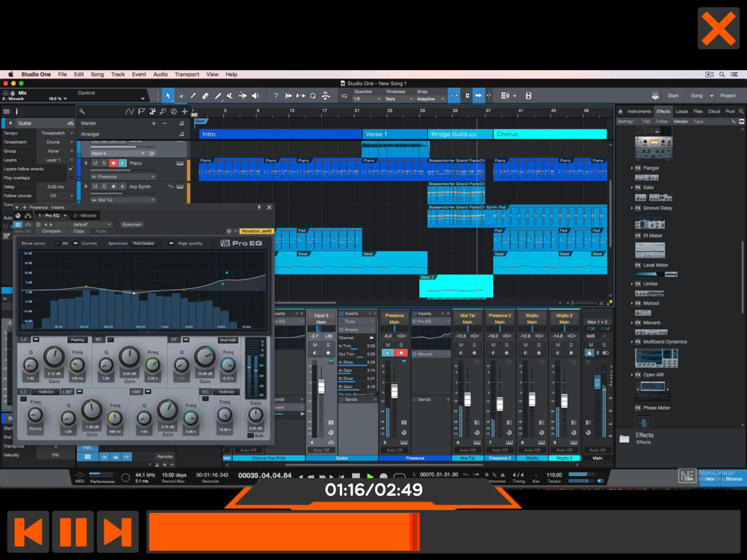Image resolution: width=747 pixels, height=560 pixels.
Task: Switch browser to Loops tab
Action: tap(682, 111)
